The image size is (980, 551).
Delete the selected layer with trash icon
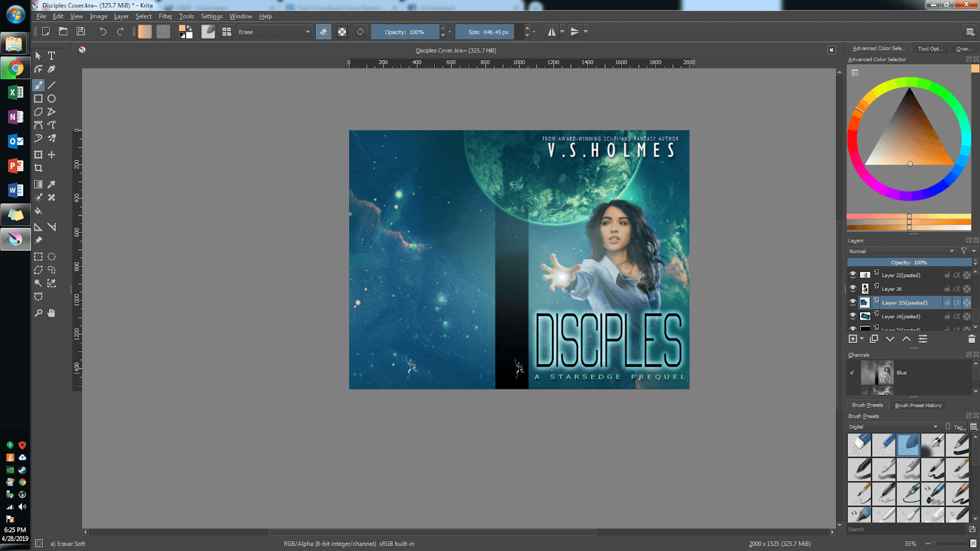pos(971,339)
